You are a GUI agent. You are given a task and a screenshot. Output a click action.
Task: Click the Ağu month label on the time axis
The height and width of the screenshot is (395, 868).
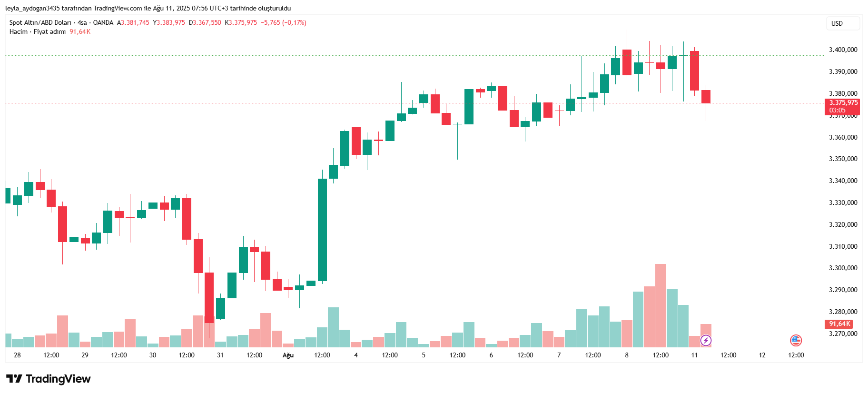(x=288, y=355)
